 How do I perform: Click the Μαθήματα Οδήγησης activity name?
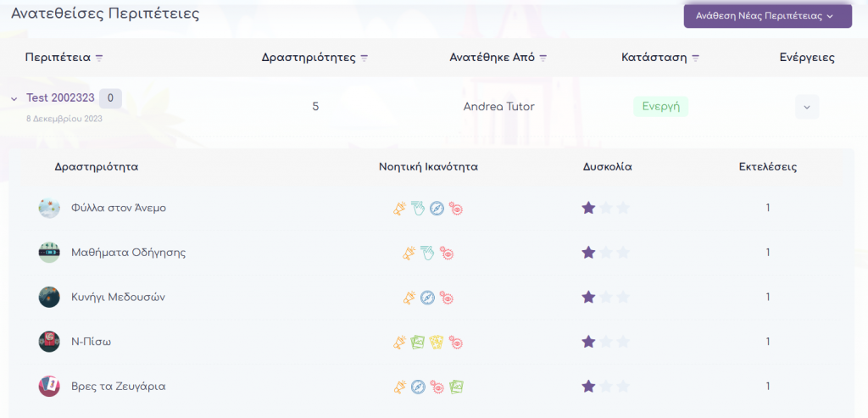pyautogui.click(x=129, y=253)
